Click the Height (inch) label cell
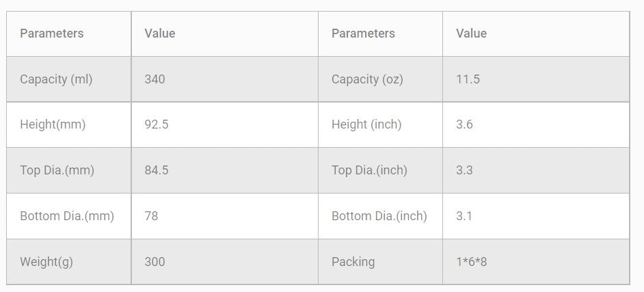This screenshot has height=292, width=644. pyautogui.click(x=366, y=124)
